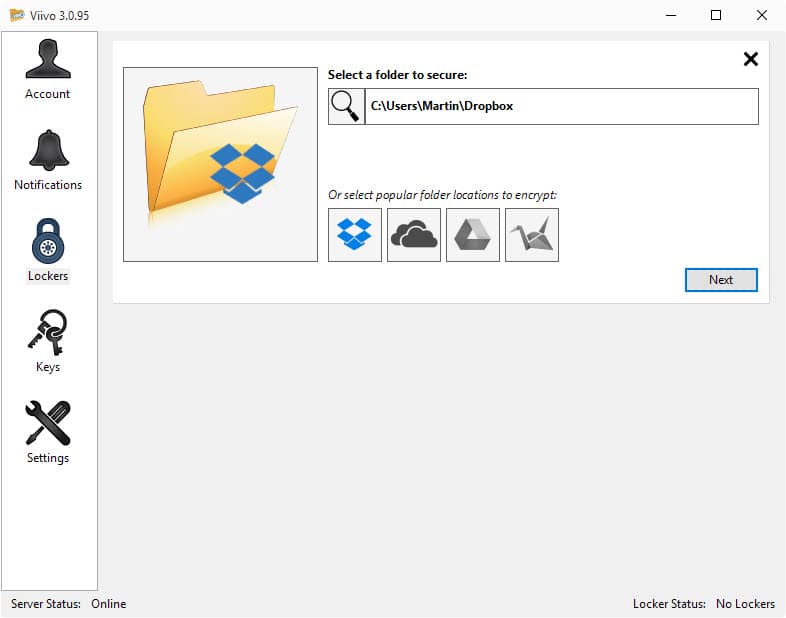This screenshot has width=786, height=618.
Task: Click the Notifications label in sidebar
Action: 48,185
